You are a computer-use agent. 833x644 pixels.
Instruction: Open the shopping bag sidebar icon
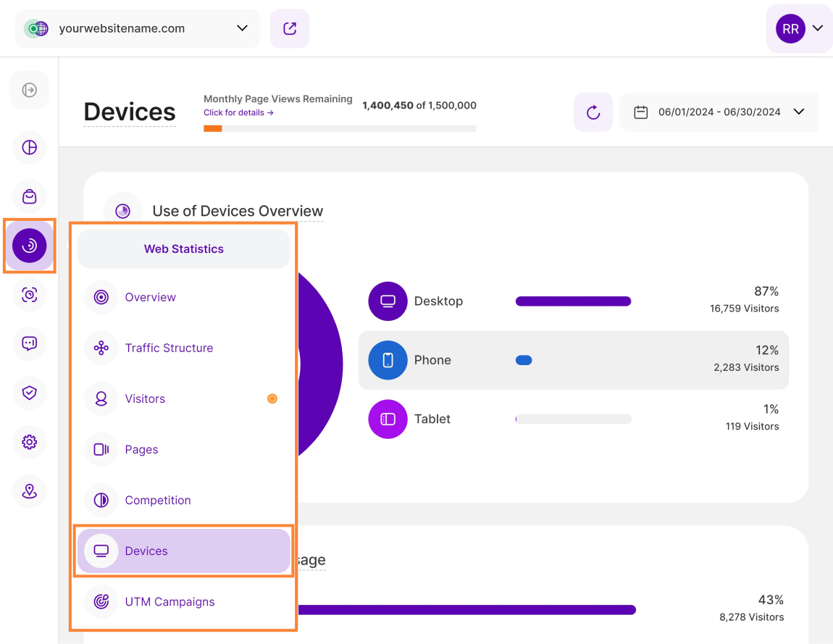(x=29, y=197)
